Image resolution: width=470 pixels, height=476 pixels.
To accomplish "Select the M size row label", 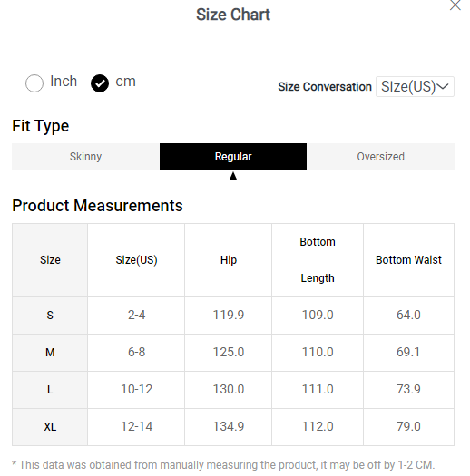I will 50,353.
